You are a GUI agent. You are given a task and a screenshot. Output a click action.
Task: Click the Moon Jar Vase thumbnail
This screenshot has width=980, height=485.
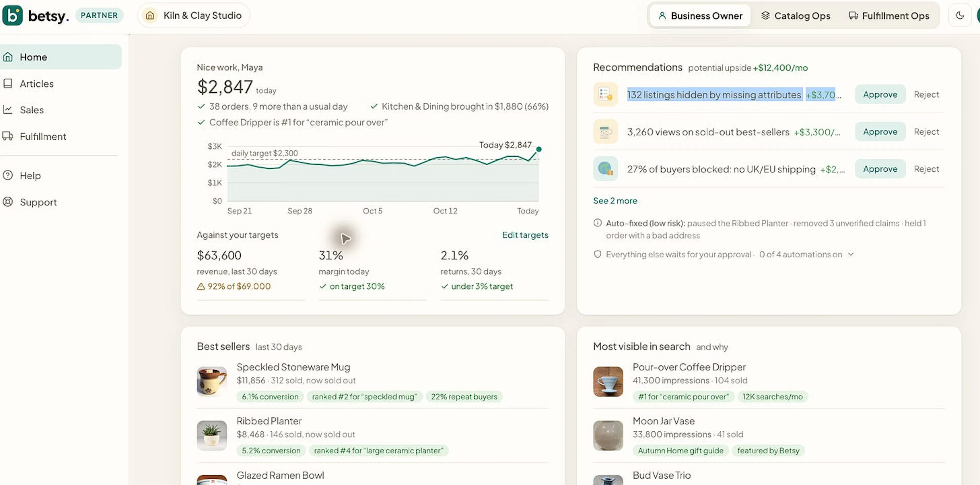(x=608, y=435)
